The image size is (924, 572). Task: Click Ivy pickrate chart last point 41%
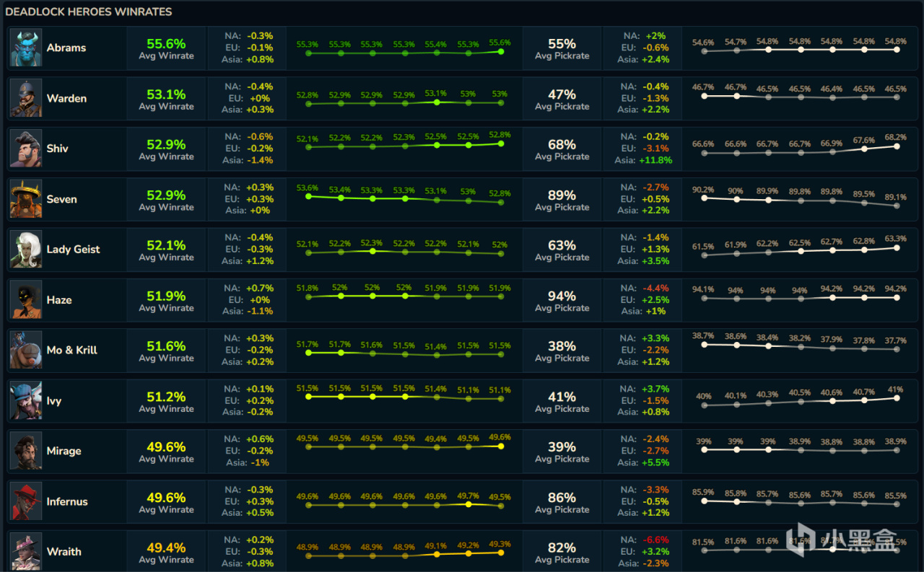[897, 397]
